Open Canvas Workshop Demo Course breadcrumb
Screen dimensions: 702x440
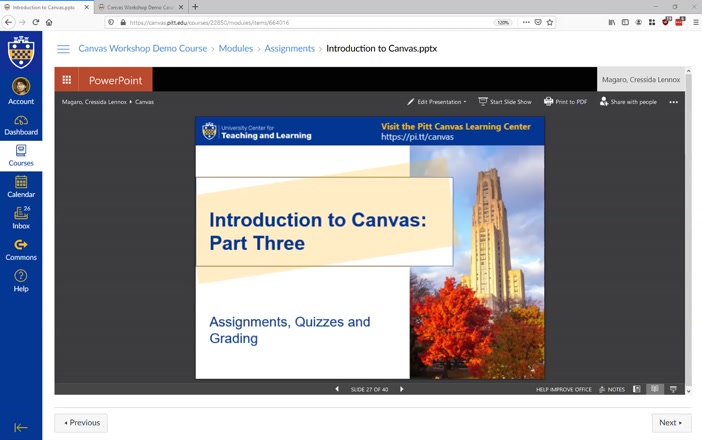click(143, 48)
